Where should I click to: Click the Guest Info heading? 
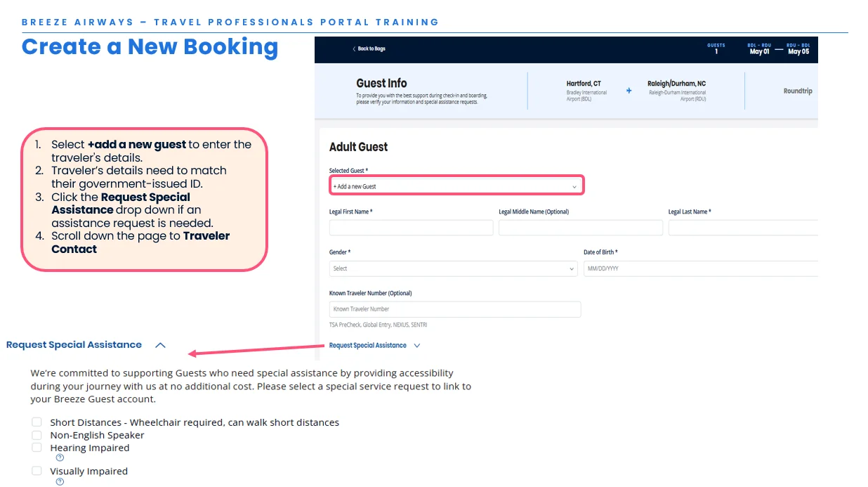[x=381, y=83]
